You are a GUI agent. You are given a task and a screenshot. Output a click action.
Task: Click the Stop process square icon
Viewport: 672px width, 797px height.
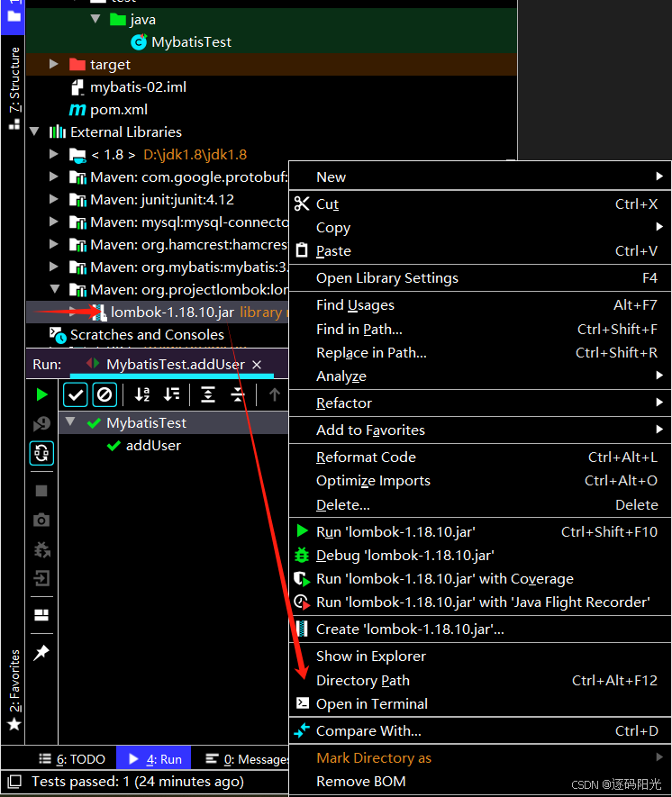pyautogui.click(x=41, y=491)
